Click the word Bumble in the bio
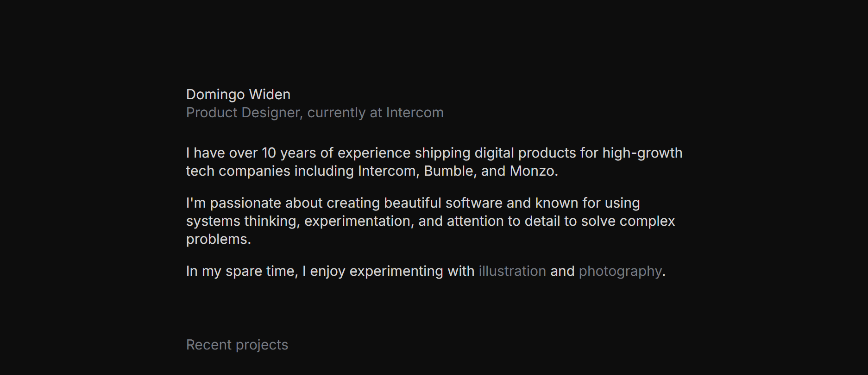The width and height of the screenshot is (868, 375). pos(449,171)
